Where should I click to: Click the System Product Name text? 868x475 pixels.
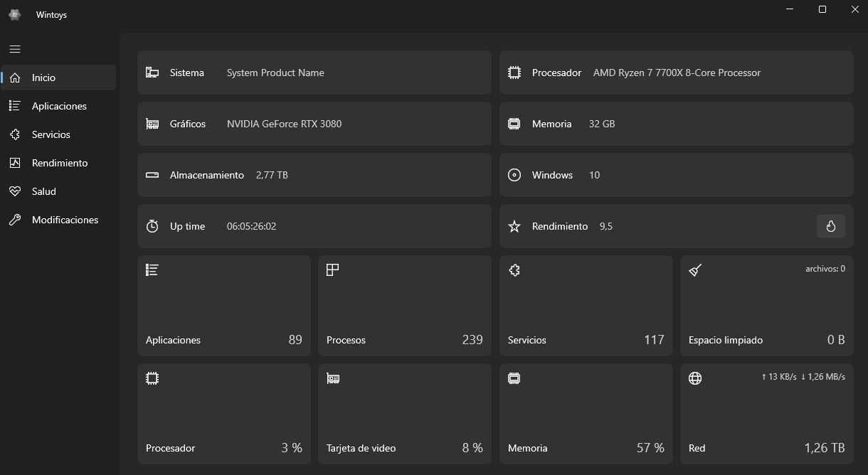[275, 73]
